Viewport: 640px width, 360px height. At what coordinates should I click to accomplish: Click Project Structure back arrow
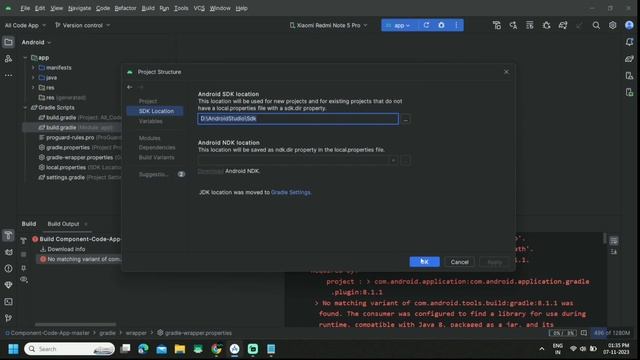pos(129,87)
